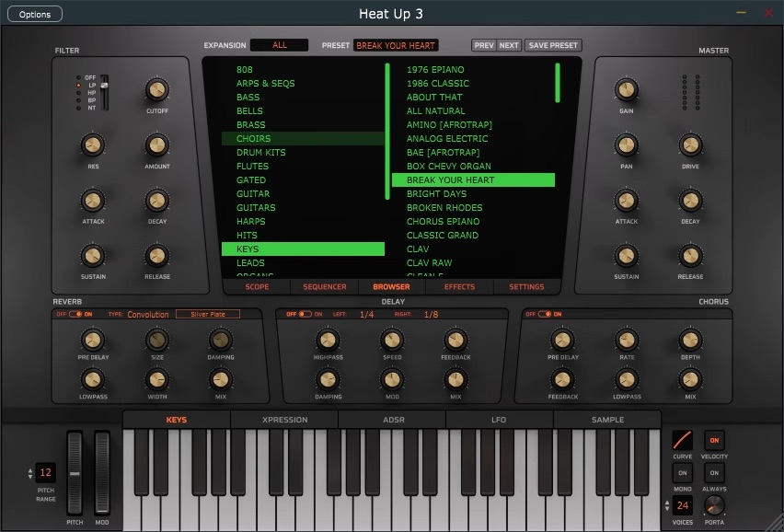Click the filter Cutoff knob
The image size is (784, 532).
[156, 90]
